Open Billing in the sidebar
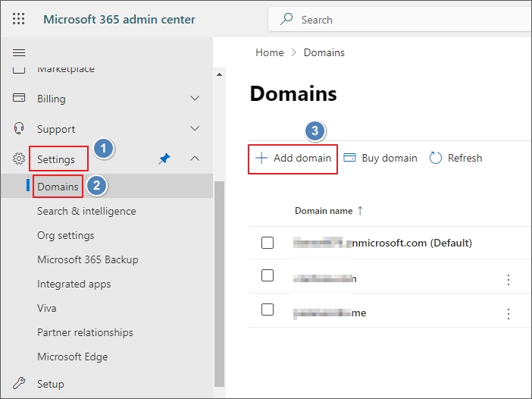 coord(52,99)
